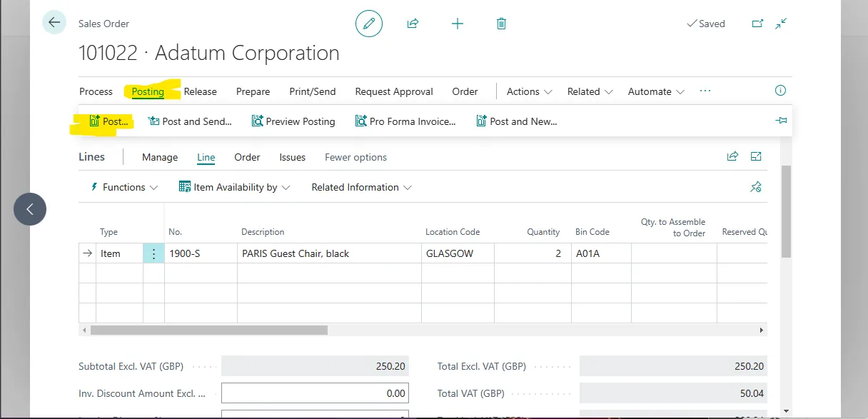Screen dimensions: 868x419
Task: Click Inv. Discount Amount input field
Action: coord(314,393)
